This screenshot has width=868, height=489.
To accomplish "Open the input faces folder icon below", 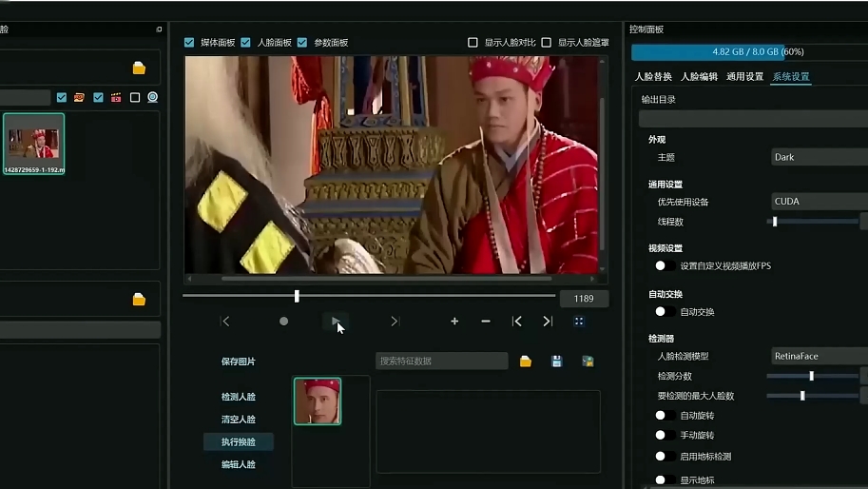I will pos(139,300).
